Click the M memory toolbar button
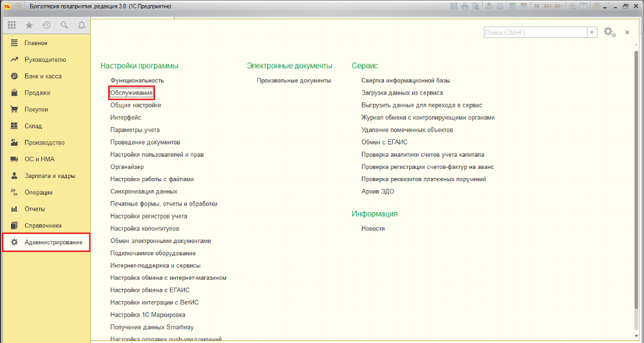Viewport: 644px width, 343px height. 537,6
